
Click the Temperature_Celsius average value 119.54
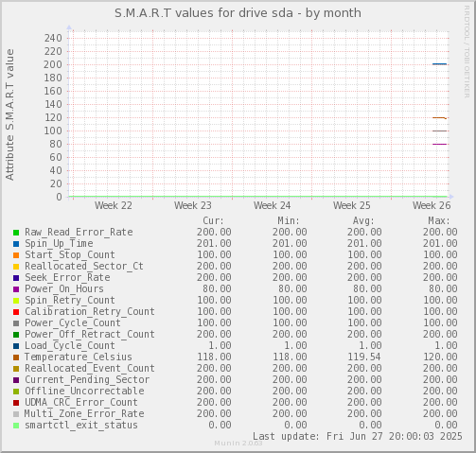coord(364,357)
